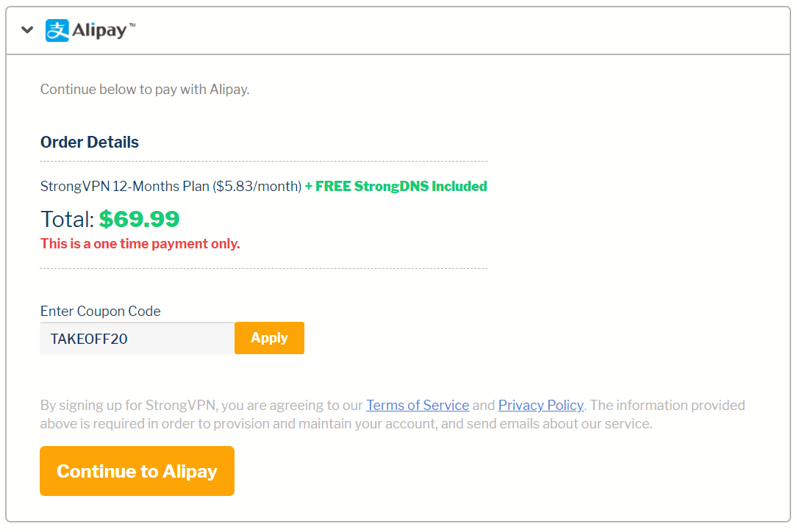The height and width of the screenshot is (532, 797).
Task: Click the signup agreement disclaimer paragraph
Action: [393, 414]
